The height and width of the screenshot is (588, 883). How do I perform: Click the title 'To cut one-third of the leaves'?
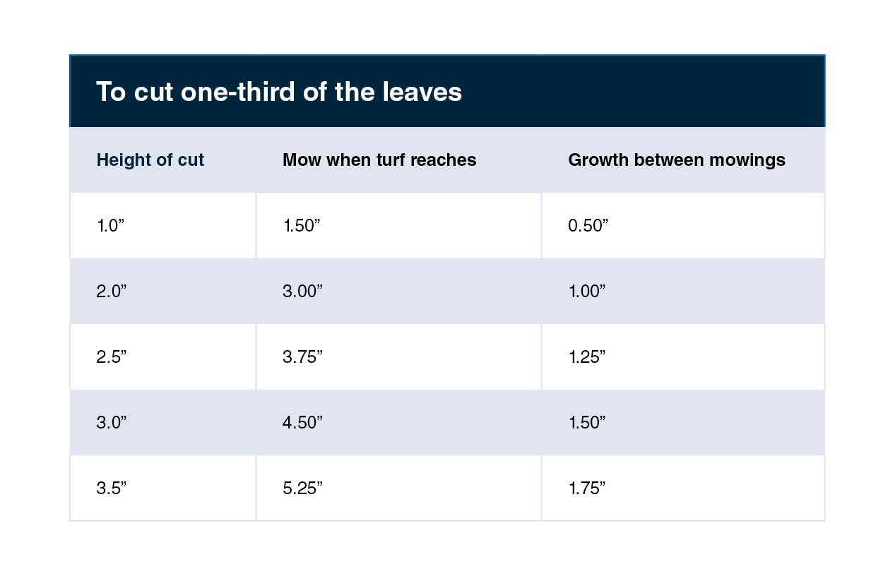(x=278, y=92)
